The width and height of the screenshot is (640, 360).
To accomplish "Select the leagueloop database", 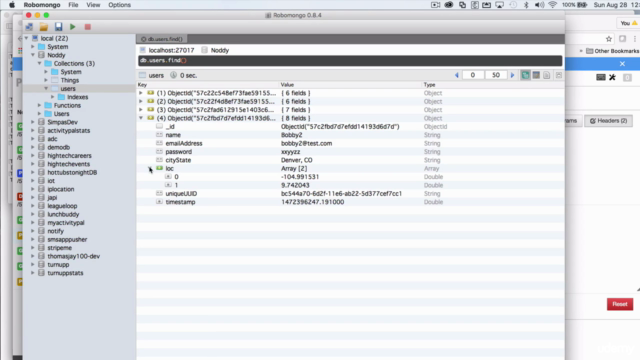I will tap(62, 206).
